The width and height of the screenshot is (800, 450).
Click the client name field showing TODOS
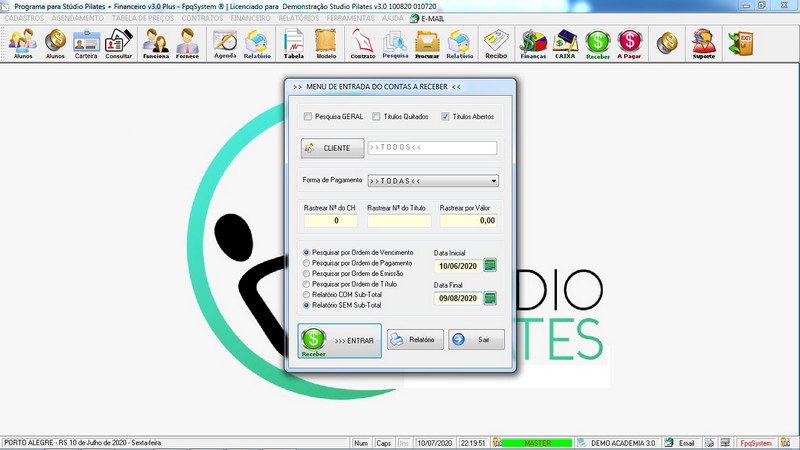432,147
